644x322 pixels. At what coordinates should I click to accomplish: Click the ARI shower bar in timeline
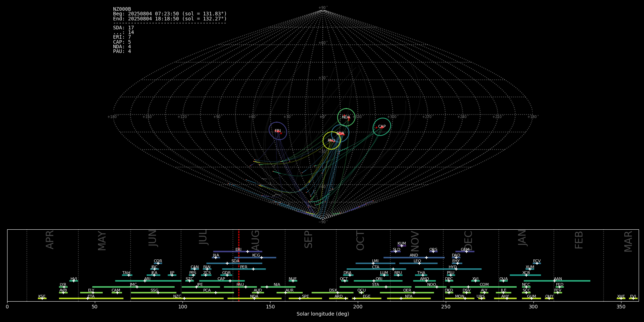(x=148, y=281)
